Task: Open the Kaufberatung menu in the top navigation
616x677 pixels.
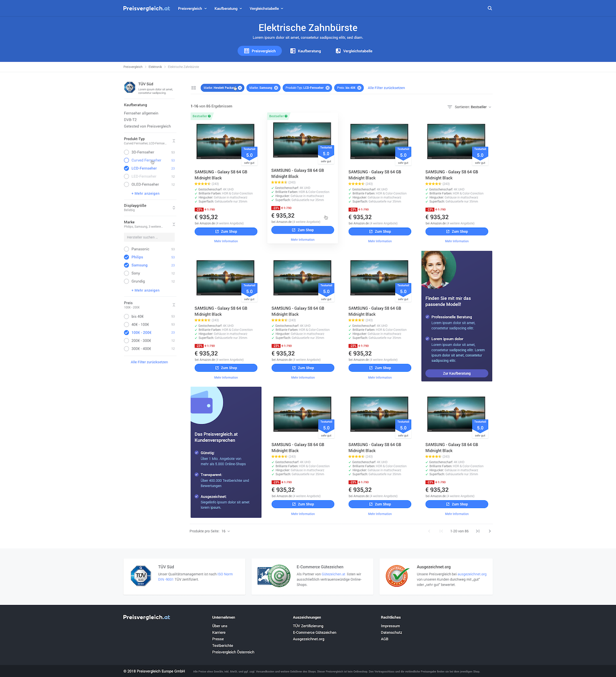Action: point(228,8)
